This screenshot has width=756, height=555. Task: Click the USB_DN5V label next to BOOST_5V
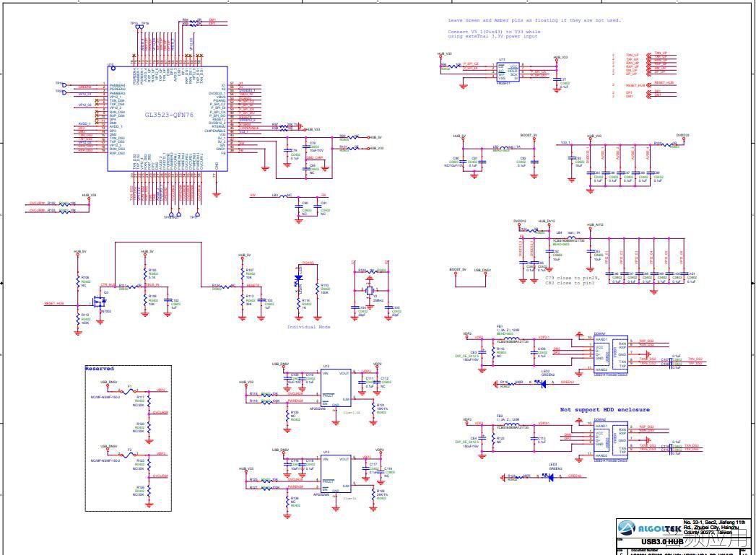(x=482, y=270)
